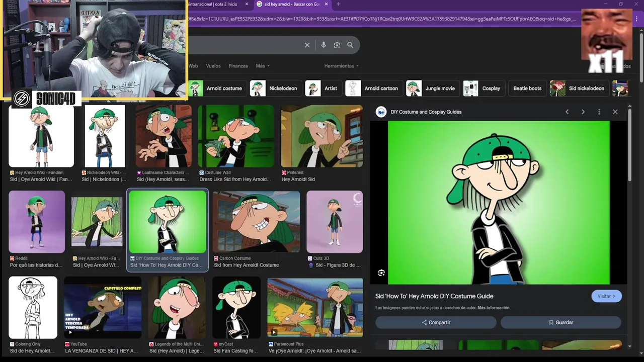
Task: Open the 'Más información' copyright link
Action: coord(493,308)
